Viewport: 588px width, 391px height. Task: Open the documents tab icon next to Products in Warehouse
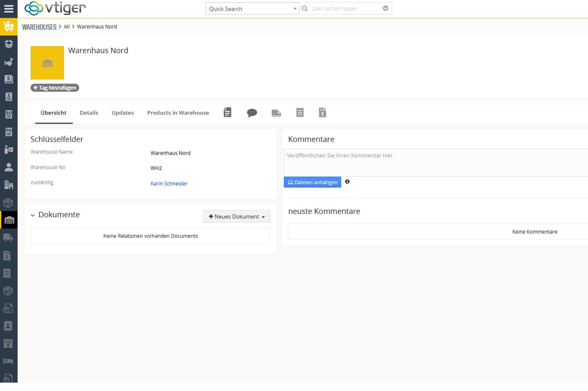point(227,112)
